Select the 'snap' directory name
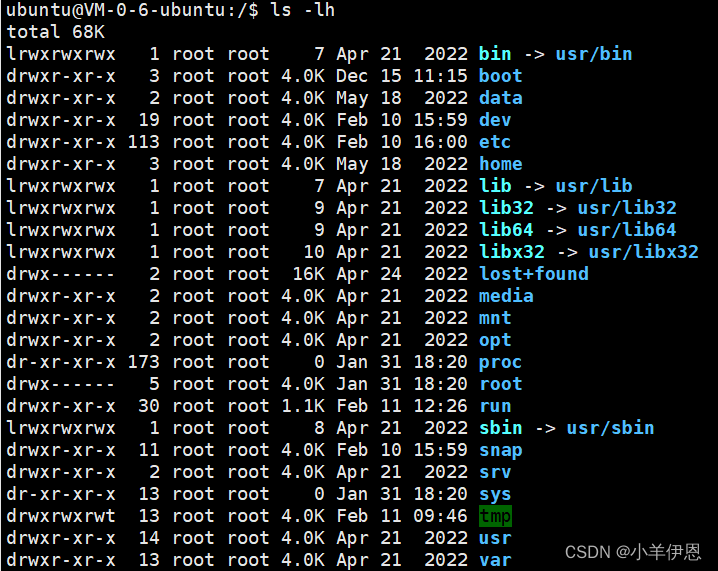 pos(500,451)
